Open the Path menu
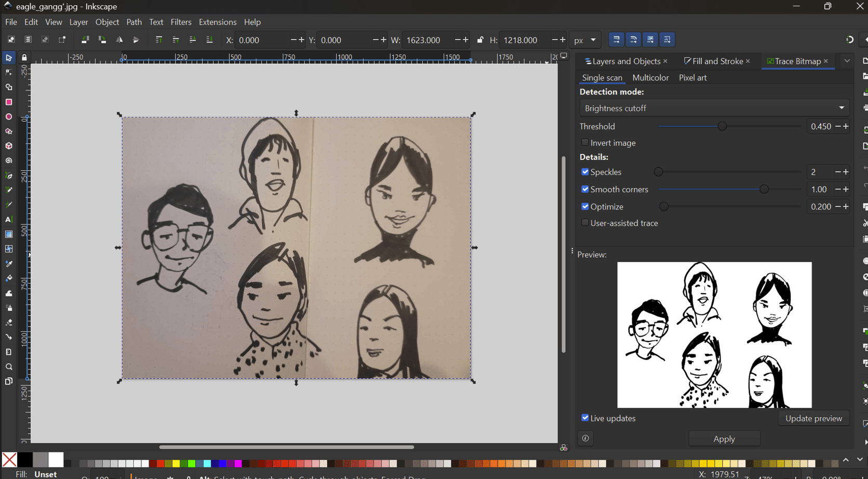 point(134,22)
